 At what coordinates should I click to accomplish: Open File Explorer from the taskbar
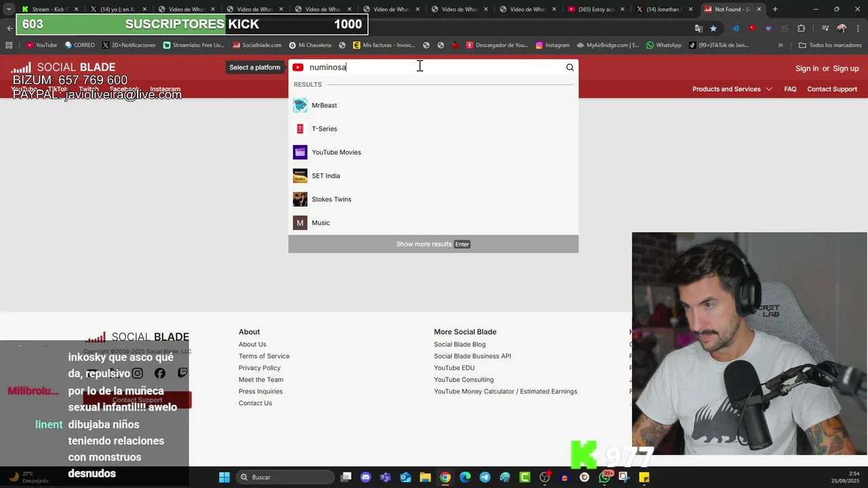point(425,477)
